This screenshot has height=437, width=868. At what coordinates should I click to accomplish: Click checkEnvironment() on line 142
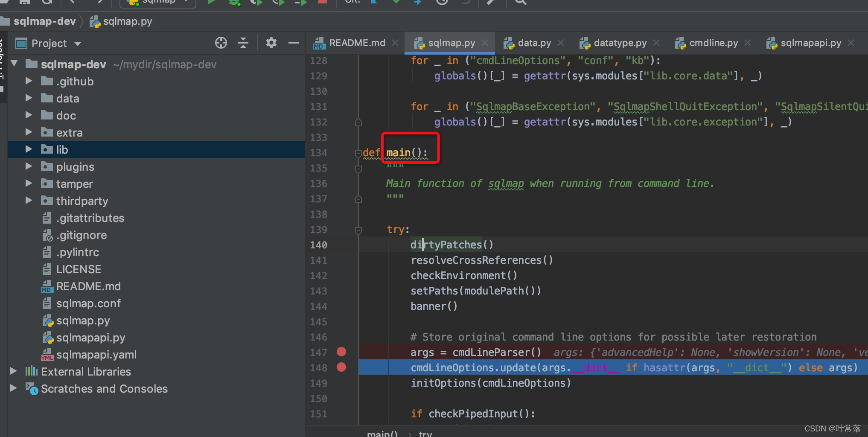(x=464, y=275)
